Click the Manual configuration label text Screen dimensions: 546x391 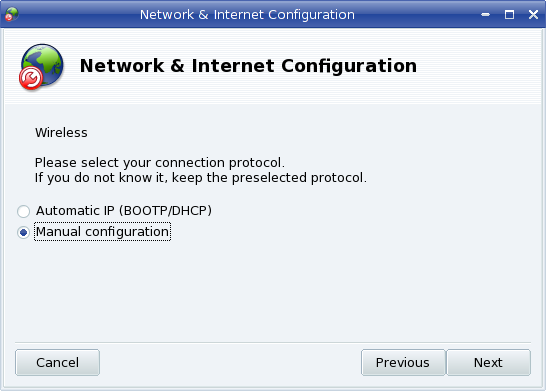(x=102, y=232)
